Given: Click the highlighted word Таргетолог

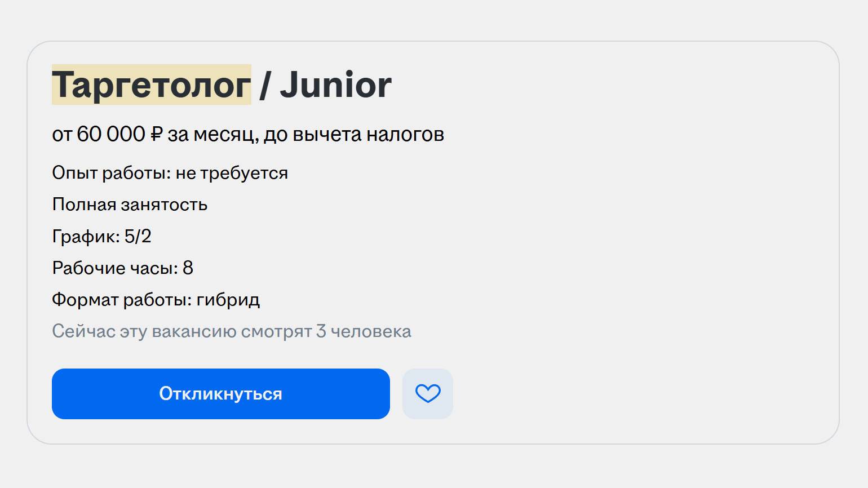Looking at the screenshot, I should coord(151,85).
